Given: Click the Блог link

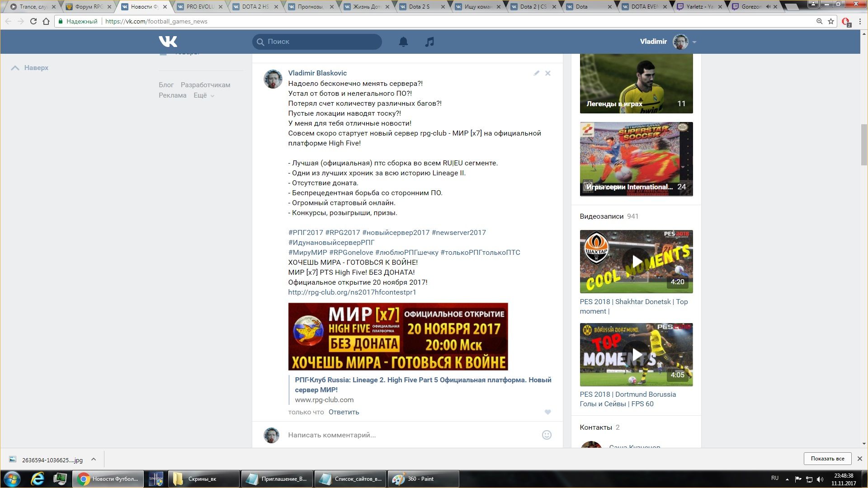Looking at the screenshot, I should click(x=166, y=85).
